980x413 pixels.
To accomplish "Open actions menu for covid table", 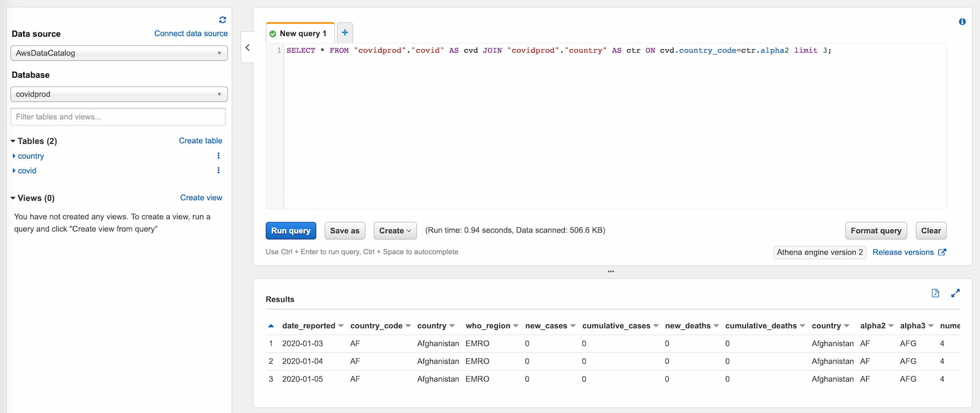I will (219, 171).
